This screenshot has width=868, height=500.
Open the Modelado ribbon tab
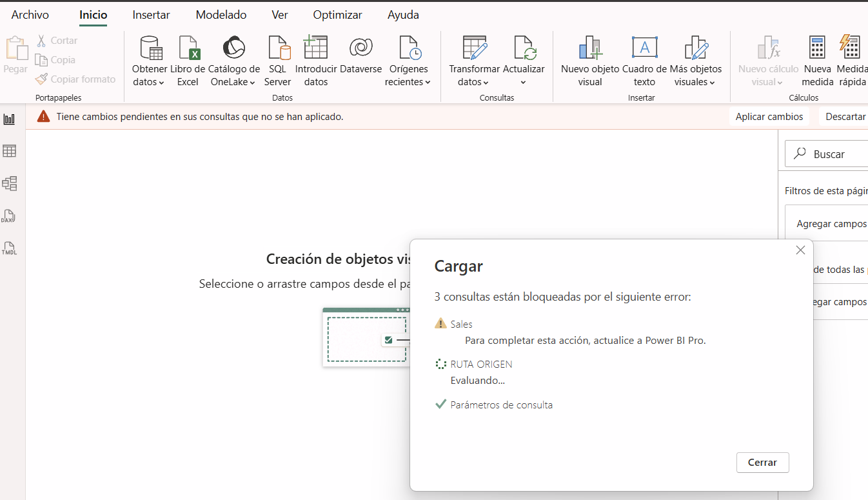pos(221,15)
